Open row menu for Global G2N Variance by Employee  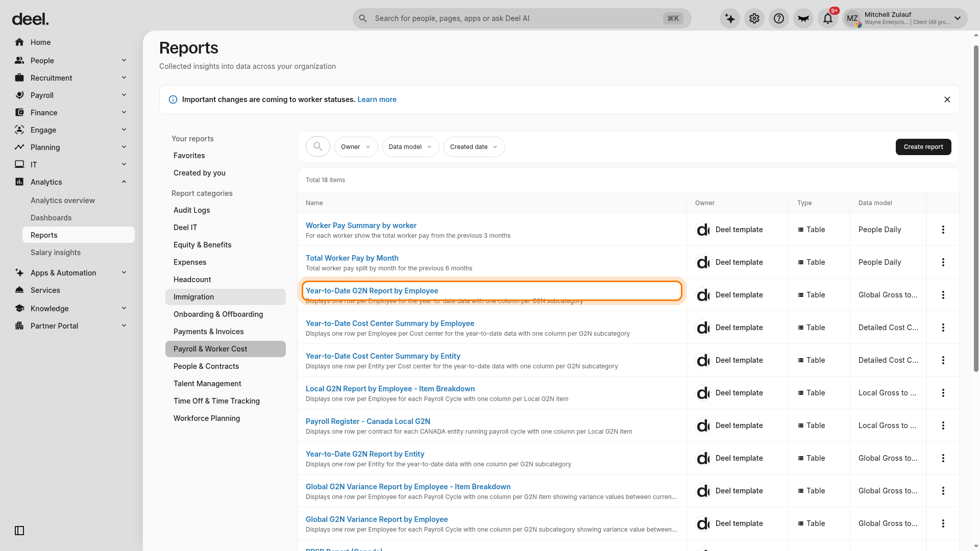(943, 523)
